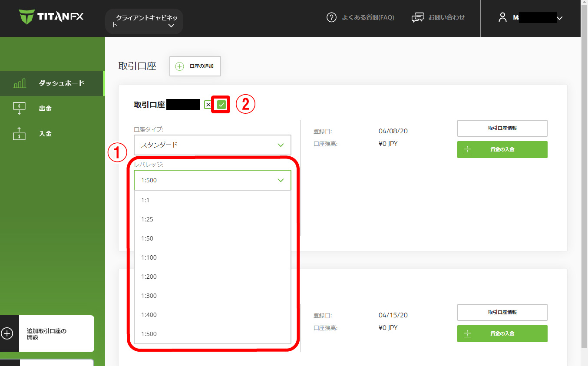Open the 口座タイプ スタンダード dropdown
This screenshot has height=366, width=588.
212,145
